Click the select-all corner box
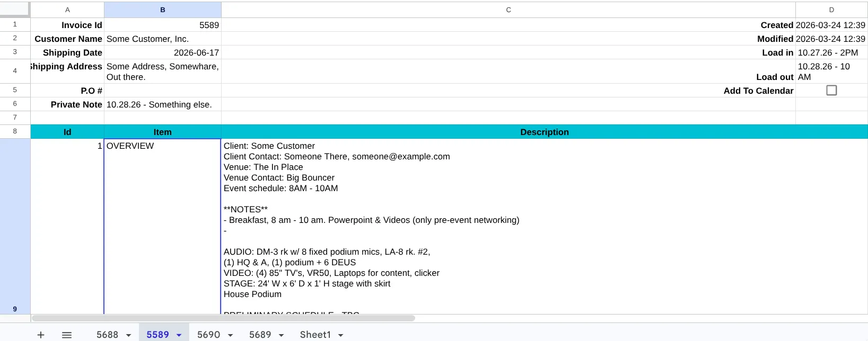Viewport: 868px width, 341px height. click(15, 9)
